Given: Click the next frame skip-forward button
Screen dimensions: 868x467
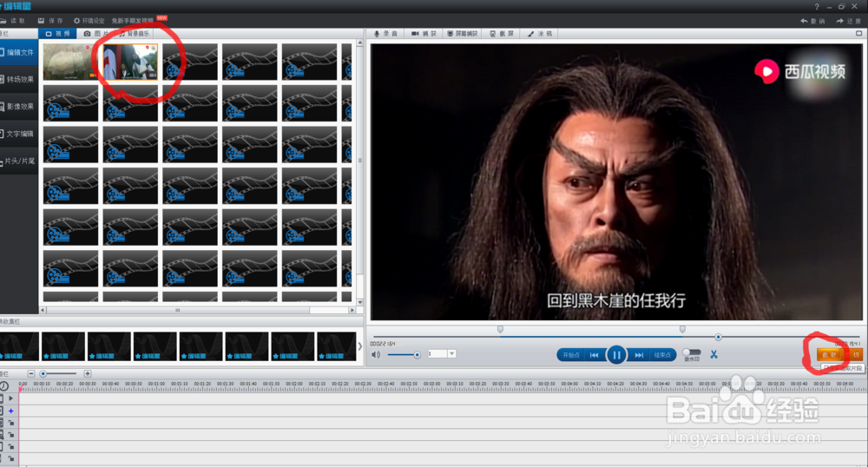Looking at the screenshot, I should [x=639, y=355].
